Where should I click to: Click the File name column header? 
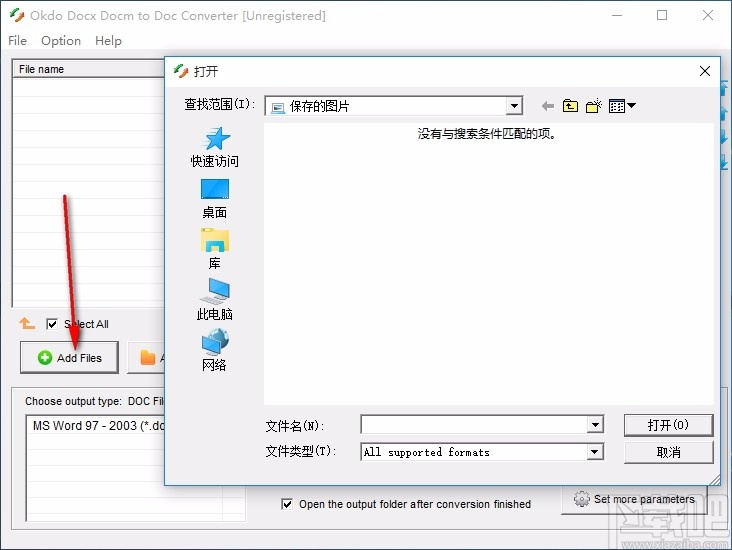pos(89,69)
